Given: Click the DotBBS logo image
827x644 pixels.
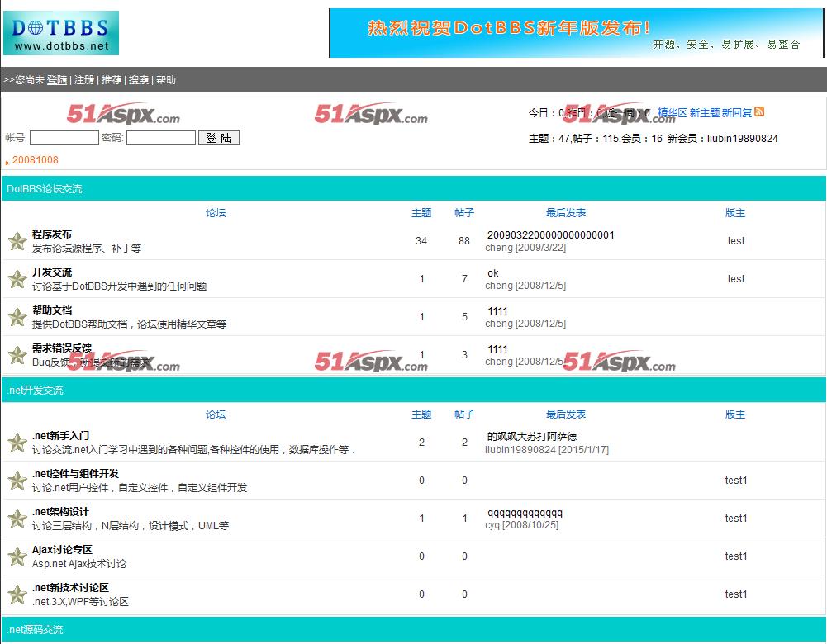Looking at the screenshot, I should [x=61, y=33].
